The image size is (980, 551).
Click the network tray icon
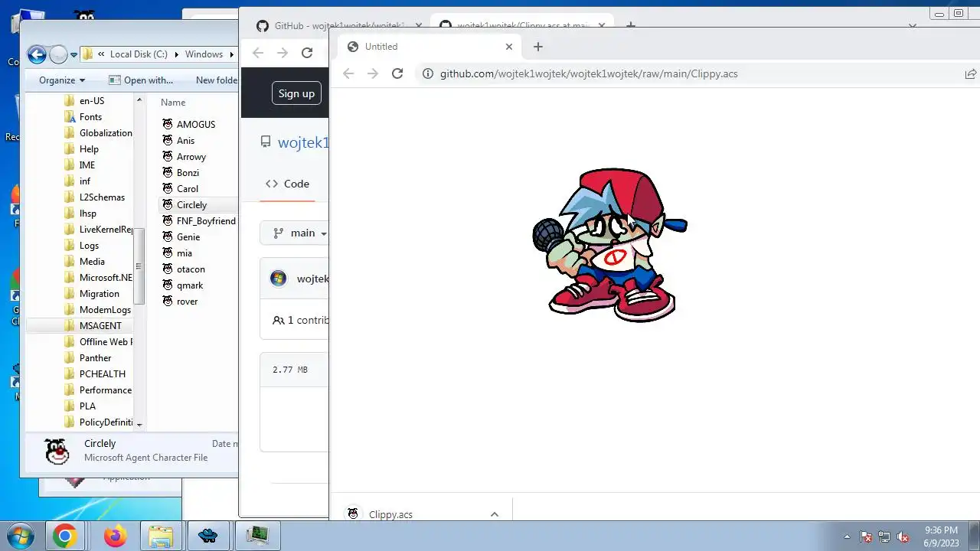pos(884,536)
